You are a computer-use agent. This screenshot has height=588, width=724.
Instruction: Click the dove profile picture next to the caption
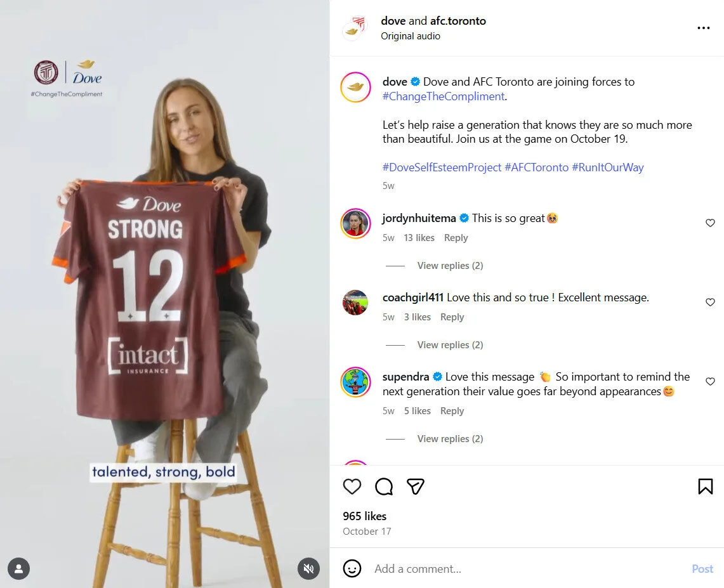[355, 87]
